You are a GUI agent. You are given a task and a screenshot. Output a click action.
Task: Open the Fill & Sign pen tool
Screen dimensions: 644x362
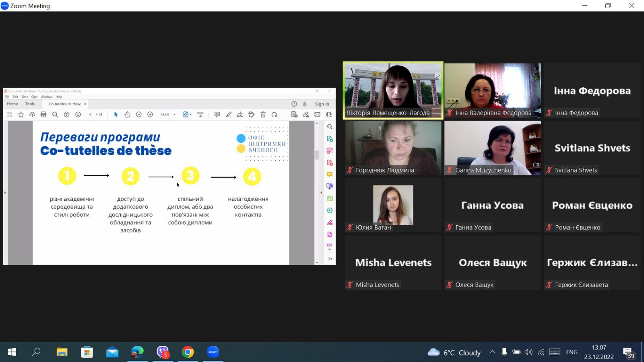(240, 115)
